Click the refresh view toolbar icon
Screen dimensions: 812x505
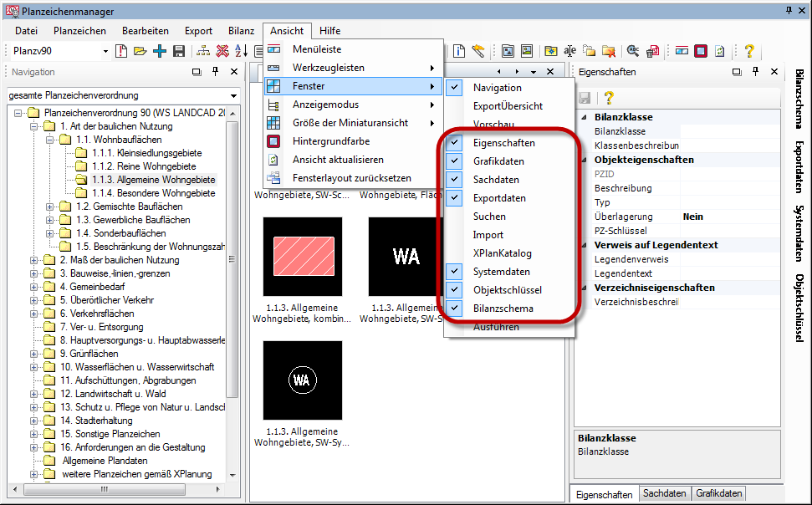click(719, 52)
